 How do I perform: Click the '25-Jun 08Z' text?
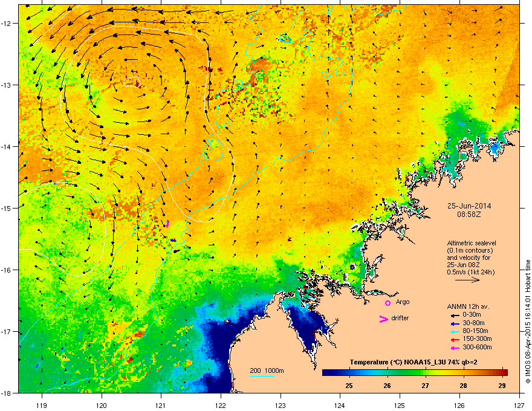coord(464,265)
